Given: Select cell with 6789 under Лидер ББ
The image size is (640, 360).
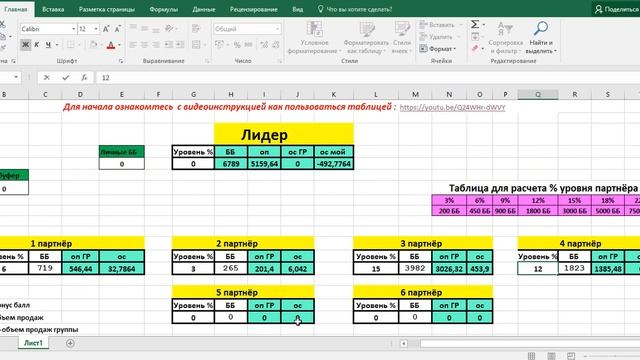Looking at the screenshot, I should pyautogui.click(x=231, y=164).
